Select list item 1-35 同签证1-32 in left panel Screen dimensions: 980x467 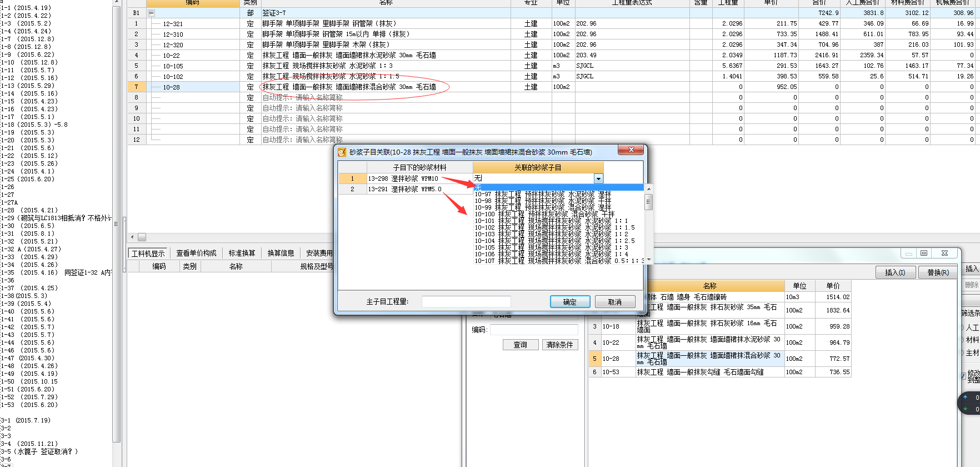(x=56, y=272)
